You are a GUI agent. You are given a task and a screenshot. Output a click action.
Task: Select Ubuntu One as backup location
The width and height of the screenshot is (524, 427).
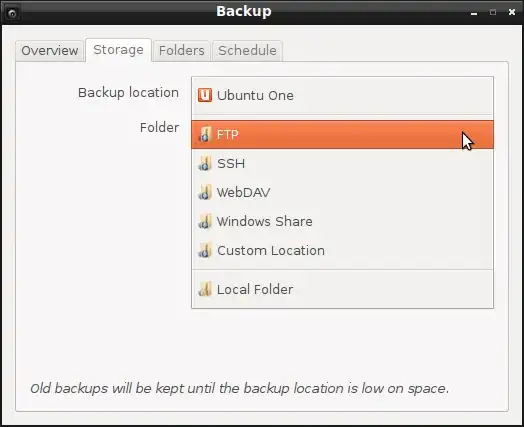point(342,96)
